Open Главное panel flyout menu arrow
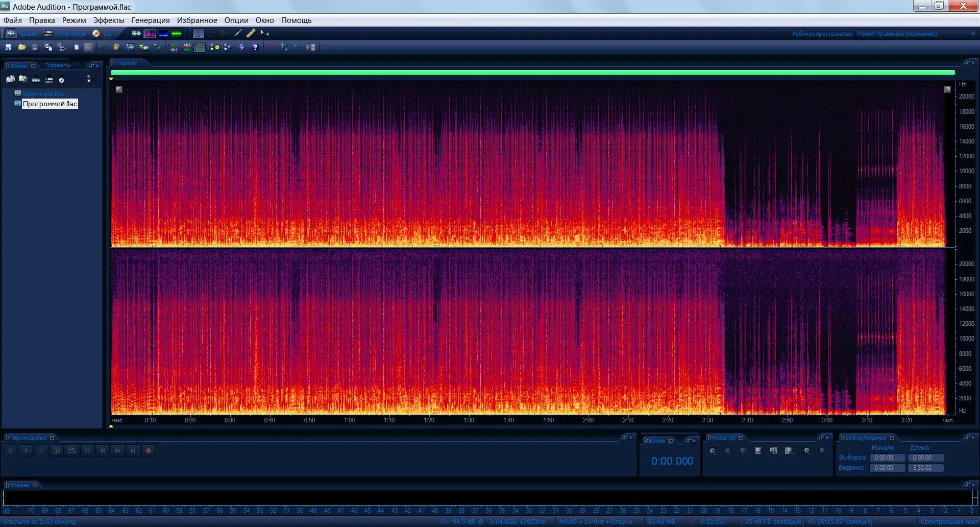The image size is (980, 527). pyautogui.click(x=973, y=63)
